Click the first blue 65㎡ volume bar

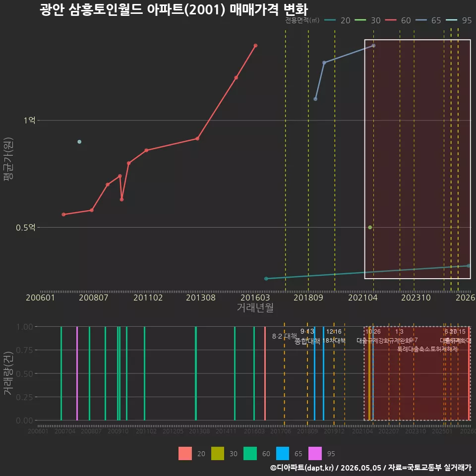[x=314, y=373]
